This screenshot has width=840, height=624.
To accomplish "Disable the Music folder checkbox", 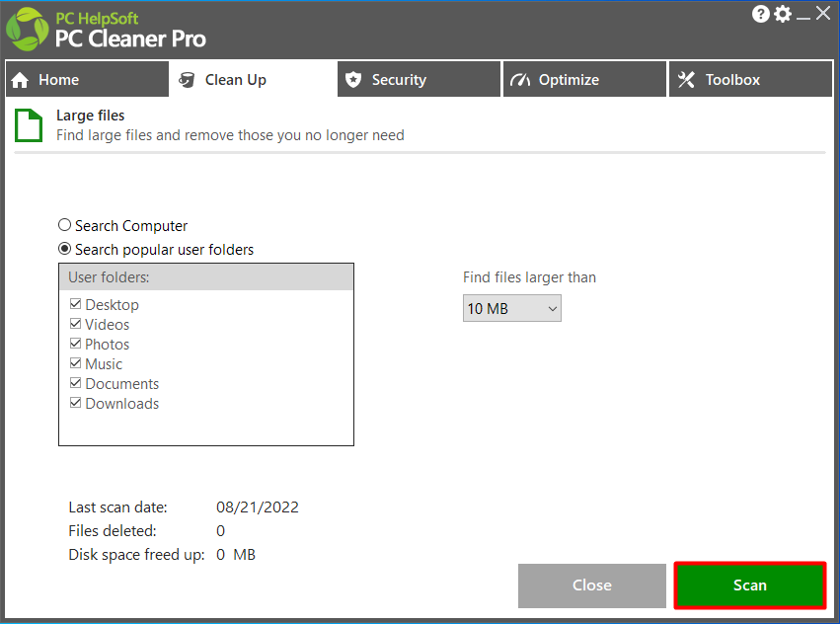I will tap(76, 363).
